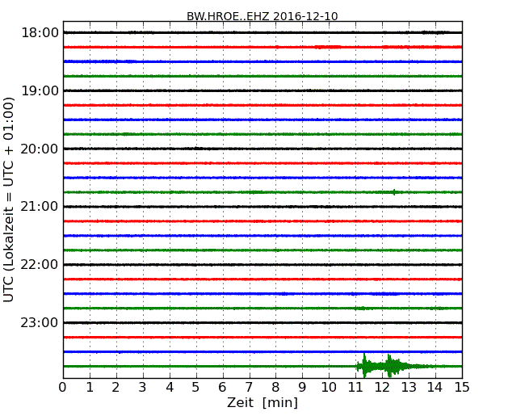525x420 pixels.
Task: Click the small spike on the 20:45 green trace
Action: pyautogui.click(x=394, y=192)
